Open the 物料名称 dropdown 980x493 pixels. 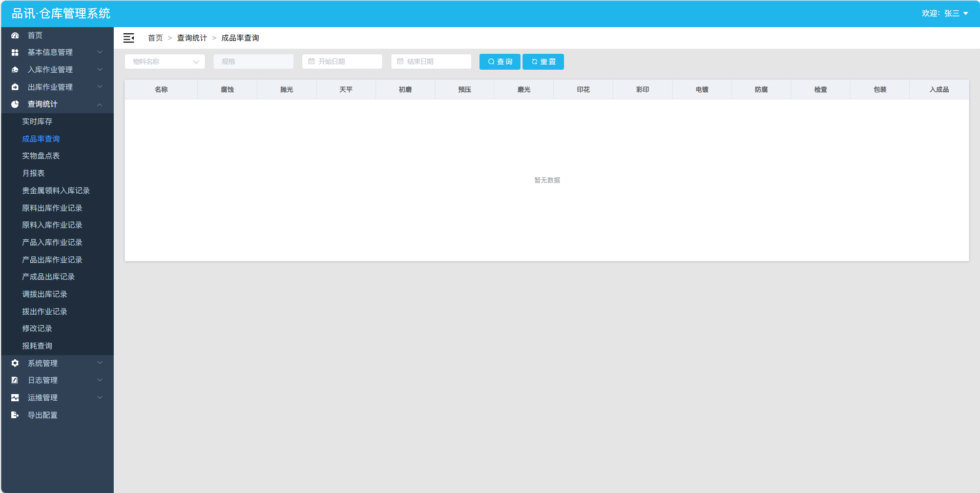pyautogui.click(x=165, y=61)
